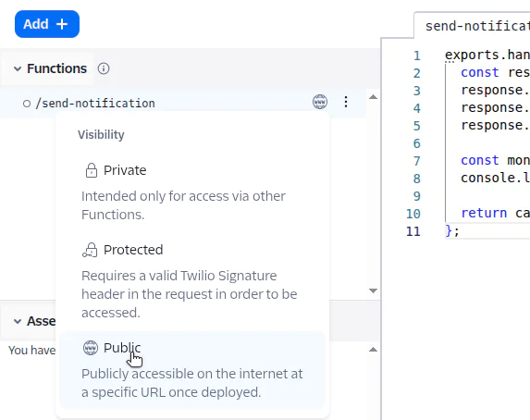Screen dimensions: 530x420
Task: Collapse the Functions section chevron
Action: coord(18,69)
